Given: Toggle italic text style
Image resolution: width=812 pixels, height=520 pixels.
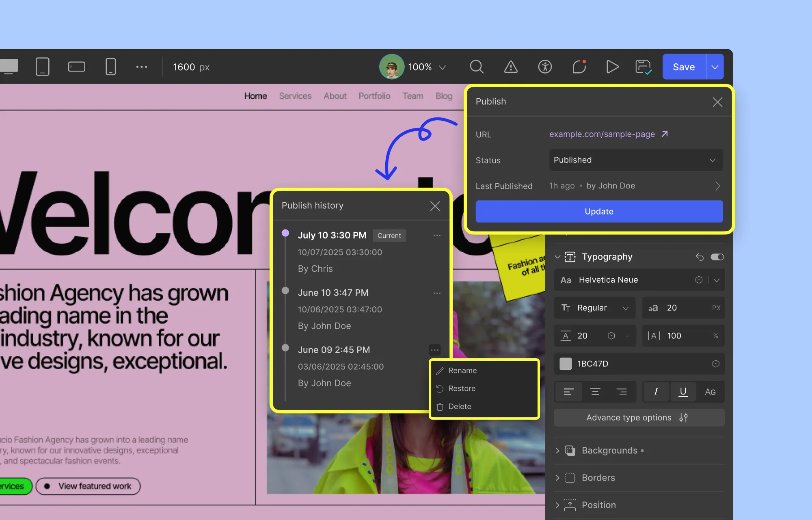Looking at the screenshot, I should point(656,392).
